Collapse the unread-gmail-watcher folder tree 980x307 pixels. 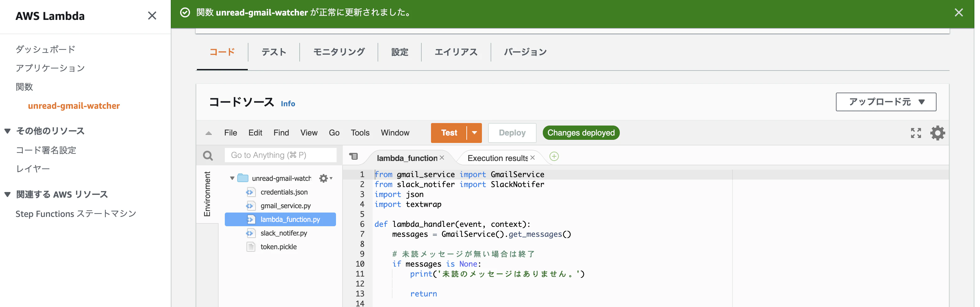click(x=232, y=178)
